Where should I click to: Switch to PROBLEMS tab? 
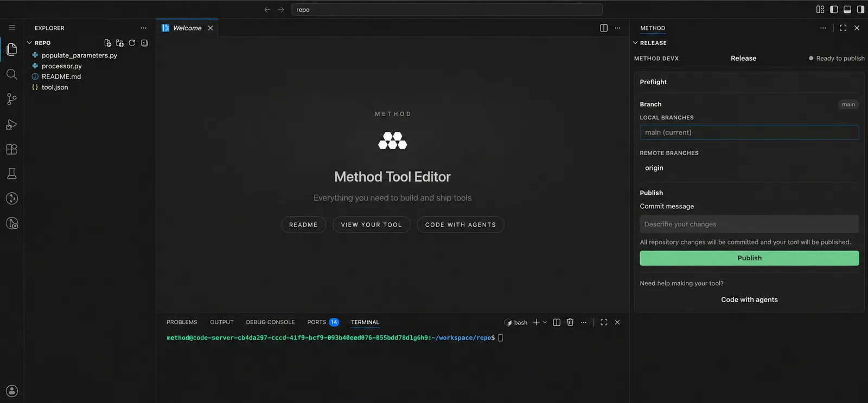(182, 322)
